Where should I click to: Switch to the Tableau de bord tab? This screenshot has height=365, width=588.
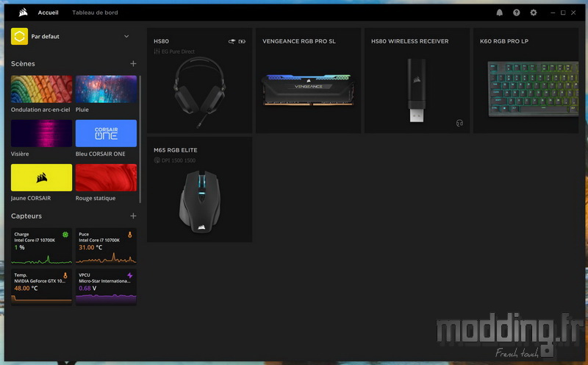coord(95,13)
